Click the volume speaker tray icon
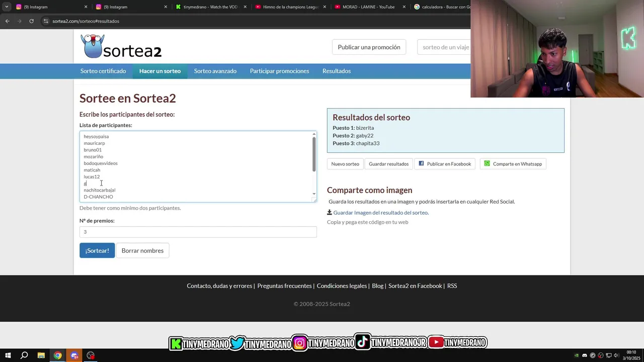Viewport: 644px width, 362px height. coord(616,355)
